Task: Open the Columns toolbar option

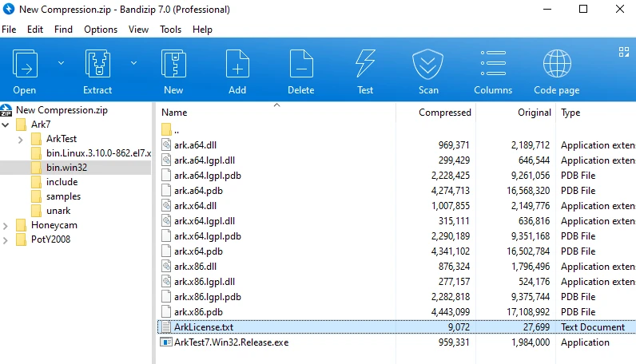Action: [x=493, y=63]
